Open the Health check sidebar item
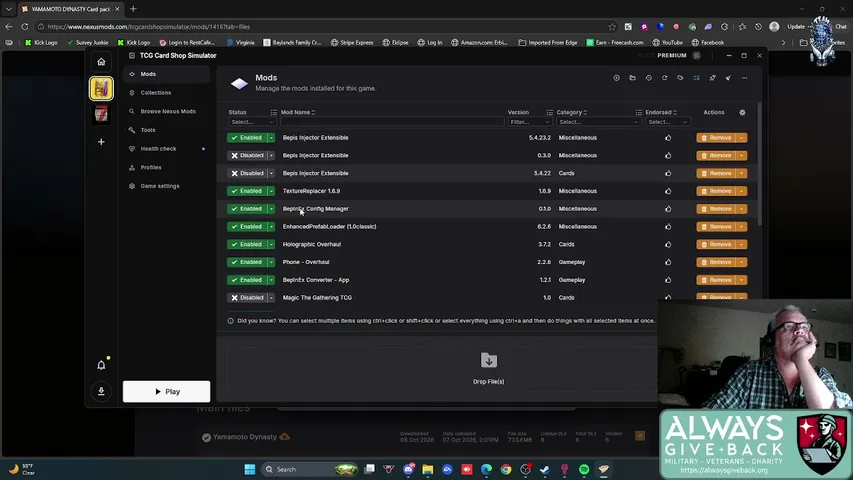 click(166, 149)
